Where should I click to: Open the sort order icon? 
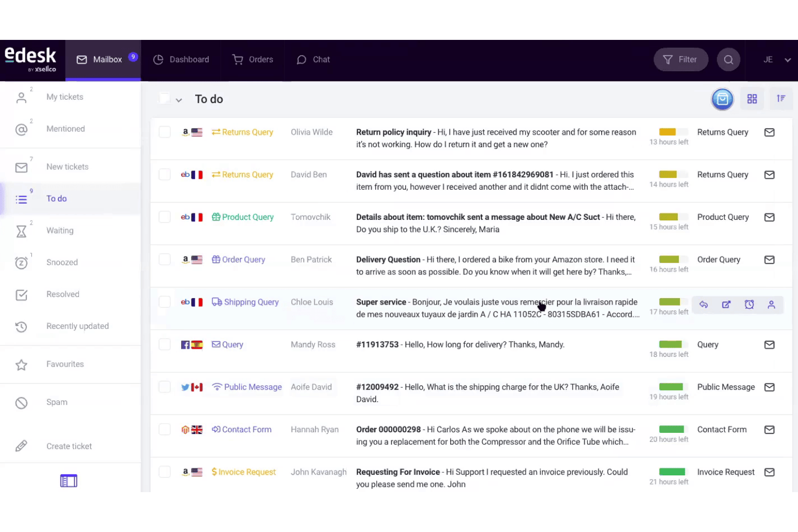coord(781,99)
